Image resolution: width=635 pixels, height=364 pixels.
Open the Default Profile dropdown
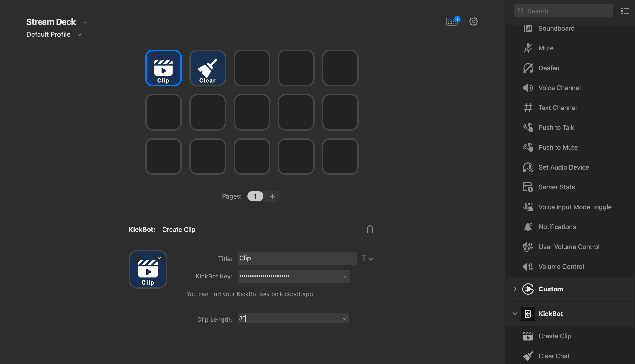click(79, 35)
